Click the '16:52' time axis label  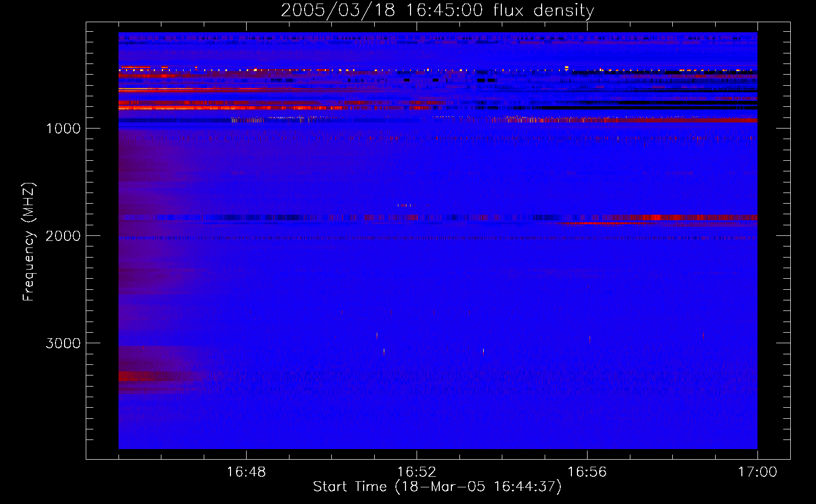click(x=417, y=472)
